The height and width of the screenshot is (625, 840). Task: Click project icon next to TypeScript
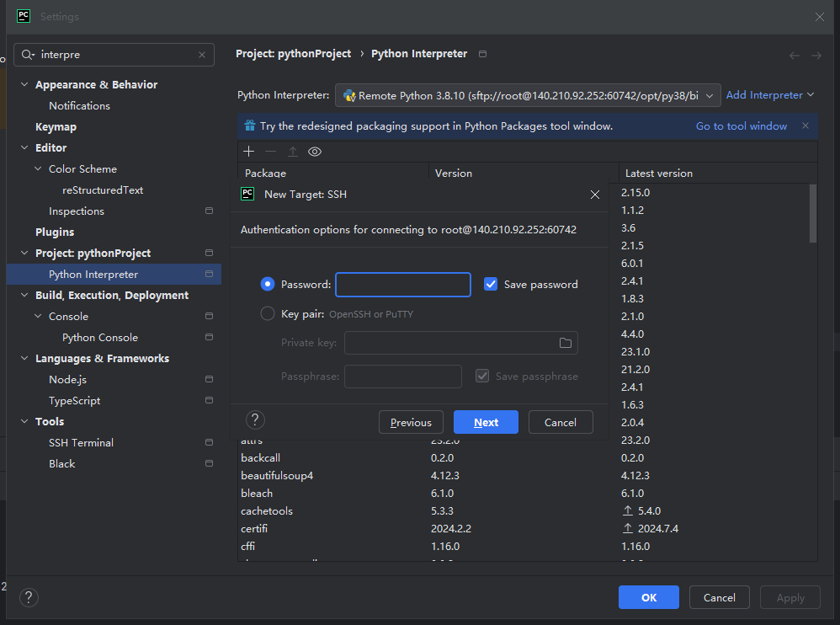[209, 400]
